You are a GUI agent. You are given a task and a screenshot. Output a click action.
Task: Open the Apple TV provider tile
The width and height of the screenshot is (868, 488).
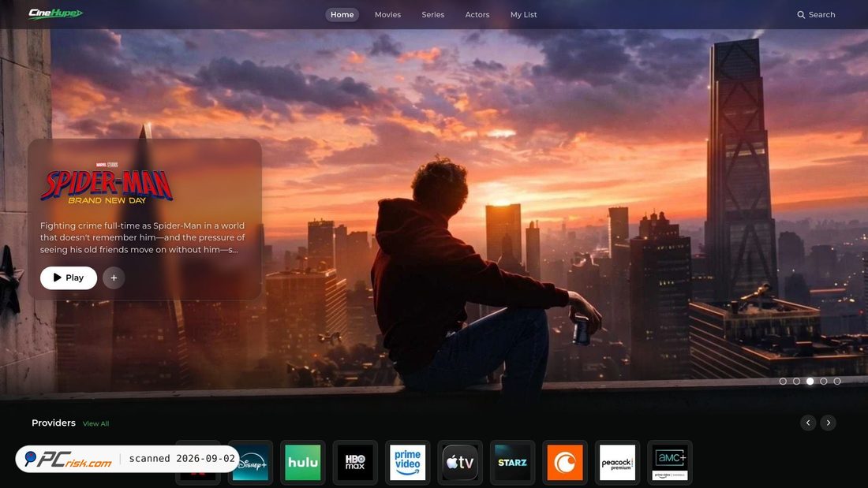[x=460, y=463]
